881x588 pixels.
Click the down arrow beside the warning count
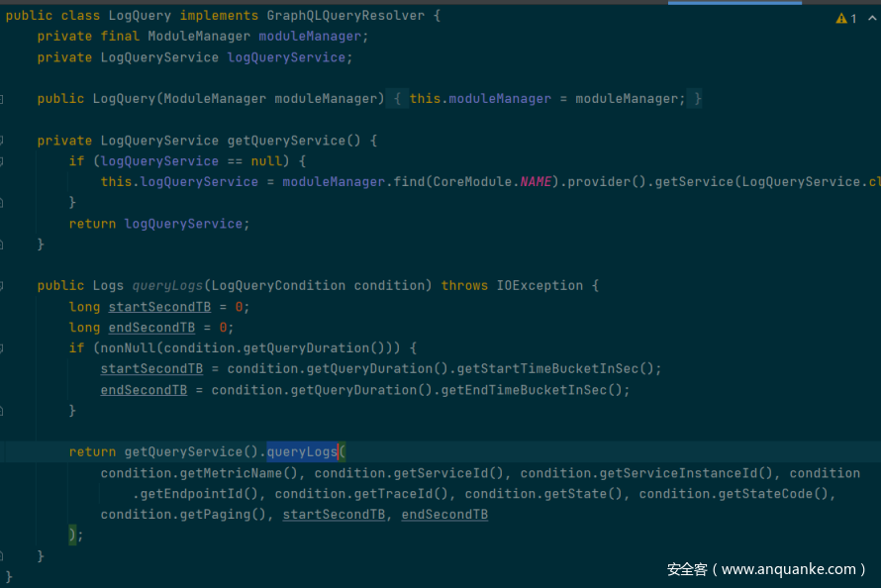click(877, 19)
